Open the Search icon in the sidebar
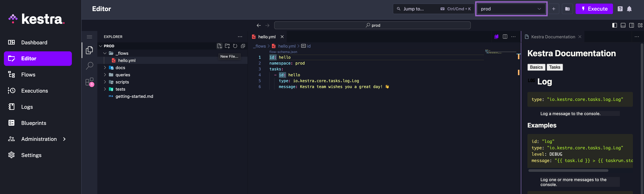This screenshot has width=644, height=194. (x=89, y=65)
